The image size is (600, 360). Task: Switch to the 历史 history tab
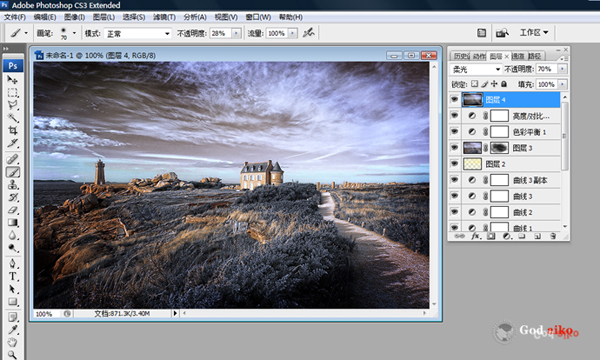pos(461,56)
